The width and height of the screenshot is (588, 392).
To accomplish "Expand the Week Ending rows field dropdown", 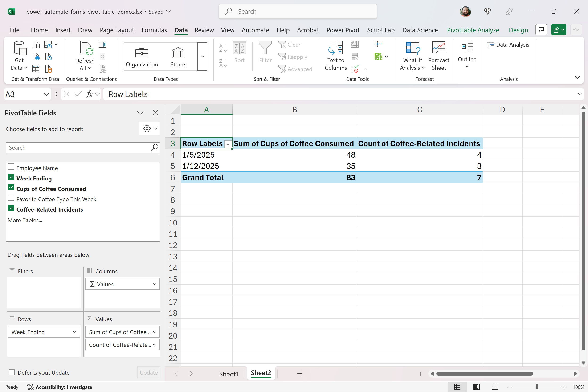I will [x=74, y=332].
